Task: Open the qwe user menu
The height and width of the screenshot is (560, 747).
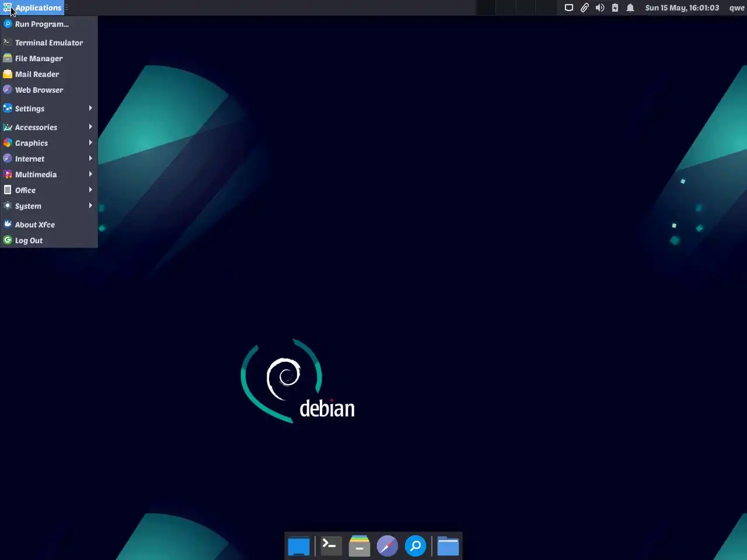Action: point(736,8)
